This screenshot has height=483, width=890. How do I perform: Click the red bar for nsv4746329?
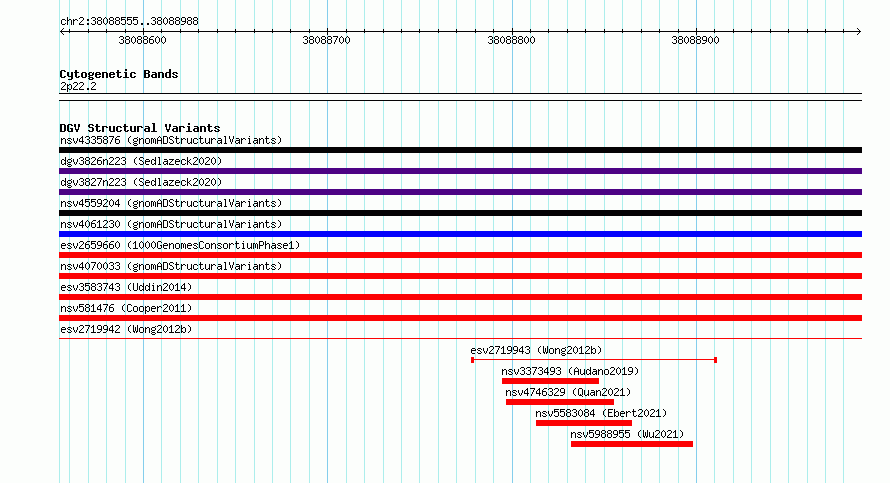560,402
